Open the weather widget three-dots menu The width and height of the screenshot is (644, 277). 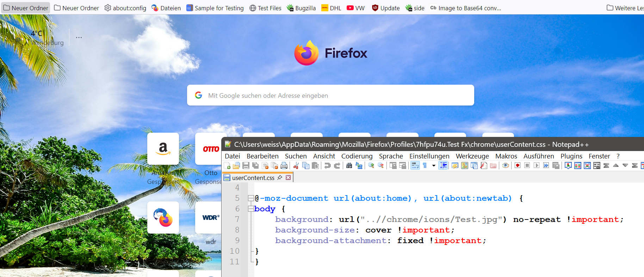pyautogui.click(x=79, y=37)
